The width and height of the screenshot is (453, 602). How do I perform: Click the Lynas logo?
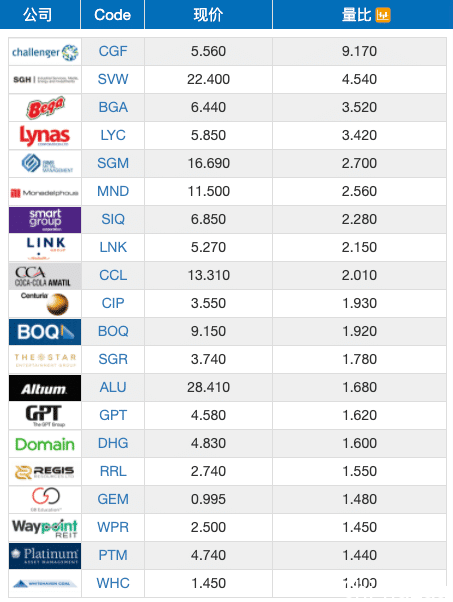click(x=45, y=136)
